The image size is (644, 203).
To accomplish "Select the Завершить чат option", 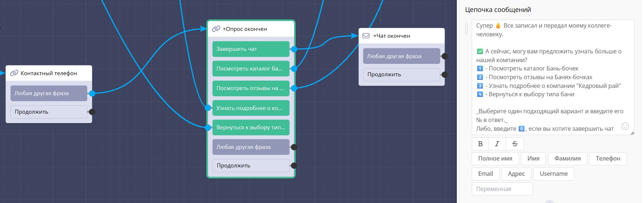I will pyautogui.click(x=251, y=49).
